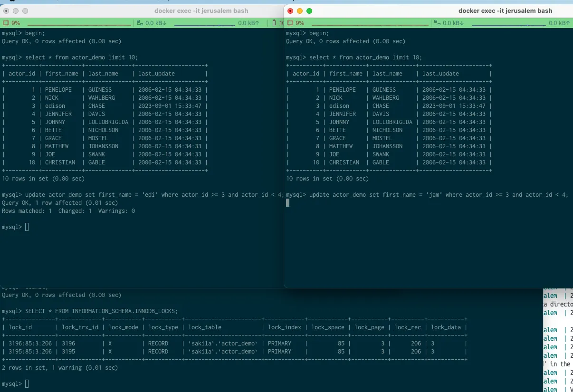Click the left window's 'docker exec -it jerusalem bash' title

click(x=201, y=10)
